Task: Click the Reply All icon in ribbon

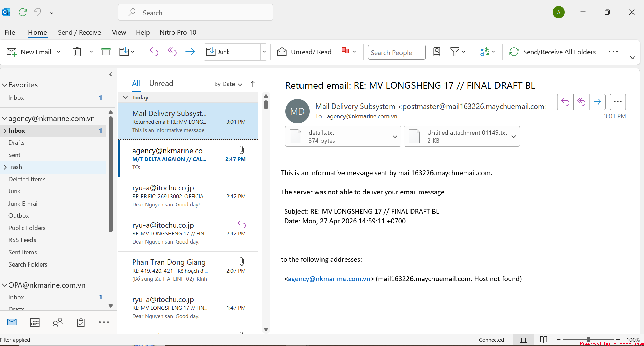Action: coord(172,52)
